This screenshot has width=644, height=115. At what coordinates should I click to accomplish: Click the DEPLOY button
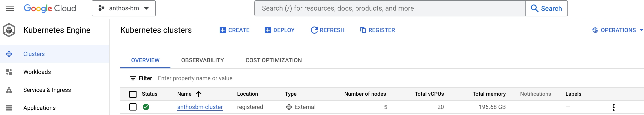(280, 30)
